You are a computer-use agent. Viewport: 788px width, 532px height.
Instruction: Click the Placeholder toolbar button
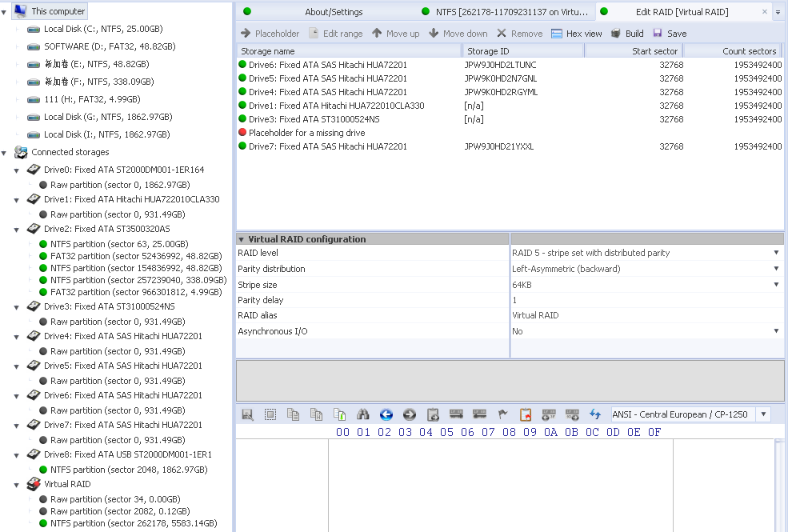(270, 34)
